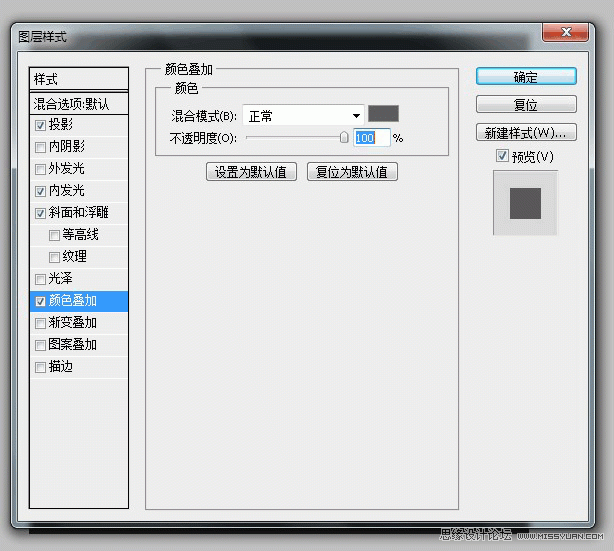The image size is (614, 551).
Task: Enable the 外发光 checkbox
Action: pyautogui.click(x=40, y=169)
